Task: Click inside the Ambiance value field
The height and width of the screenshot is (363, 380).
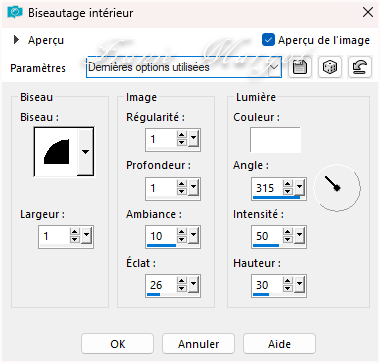Action: pyautogui.click(x=162, y=236)
